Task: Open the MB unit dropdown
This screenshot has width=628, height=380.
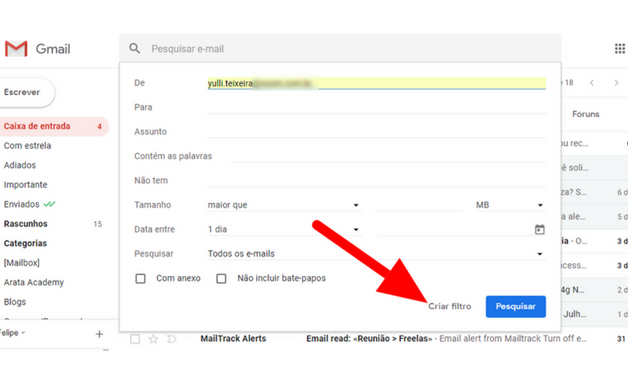Action: 510,205
